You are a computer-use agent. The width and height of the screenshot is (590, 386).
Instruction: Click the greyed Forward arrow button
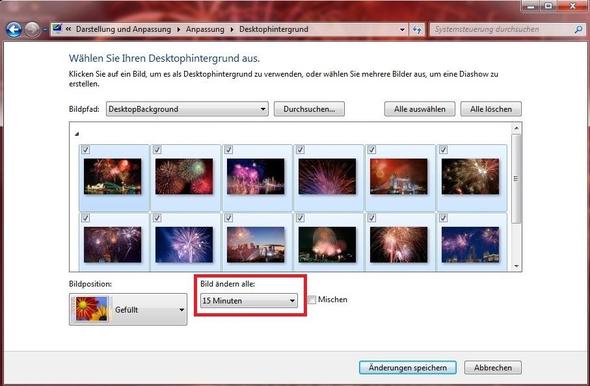pos(32,29)
